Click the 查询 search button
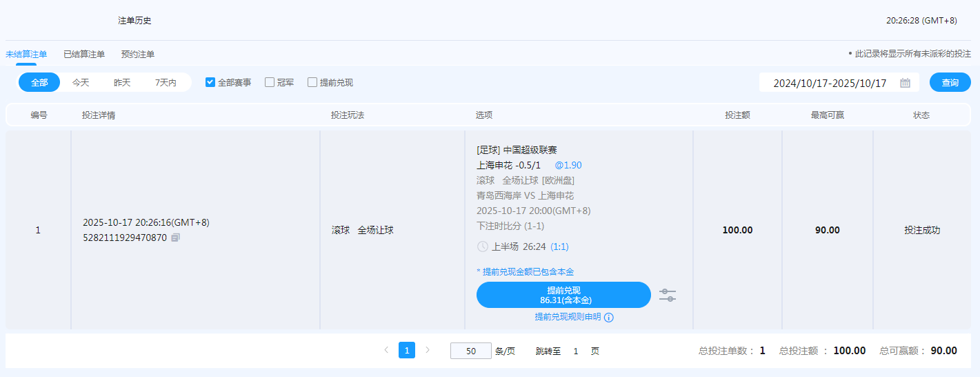Viewport: 980px width, 377px height. (x=950, y=82)
